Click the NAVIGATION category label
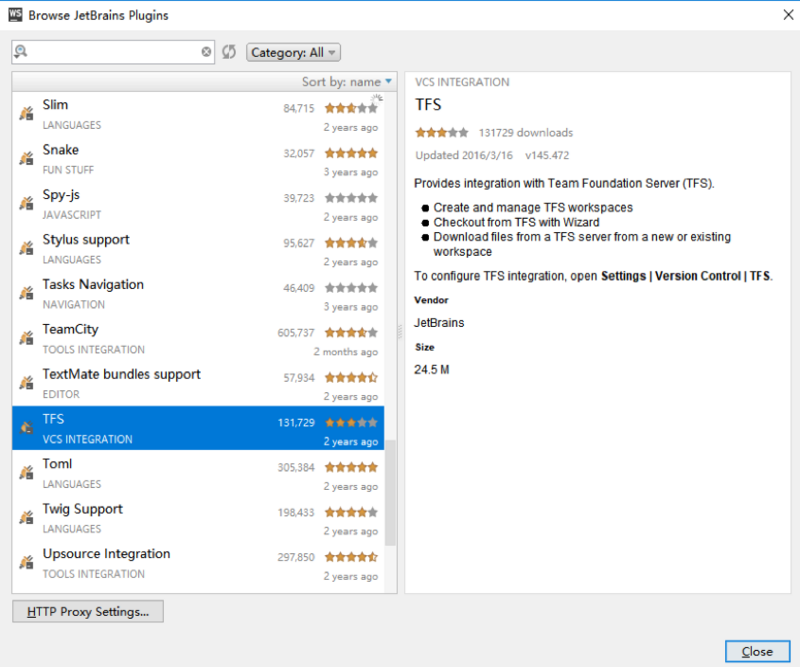The height and width of the screenshot is (667, 800). coord(73,305)
